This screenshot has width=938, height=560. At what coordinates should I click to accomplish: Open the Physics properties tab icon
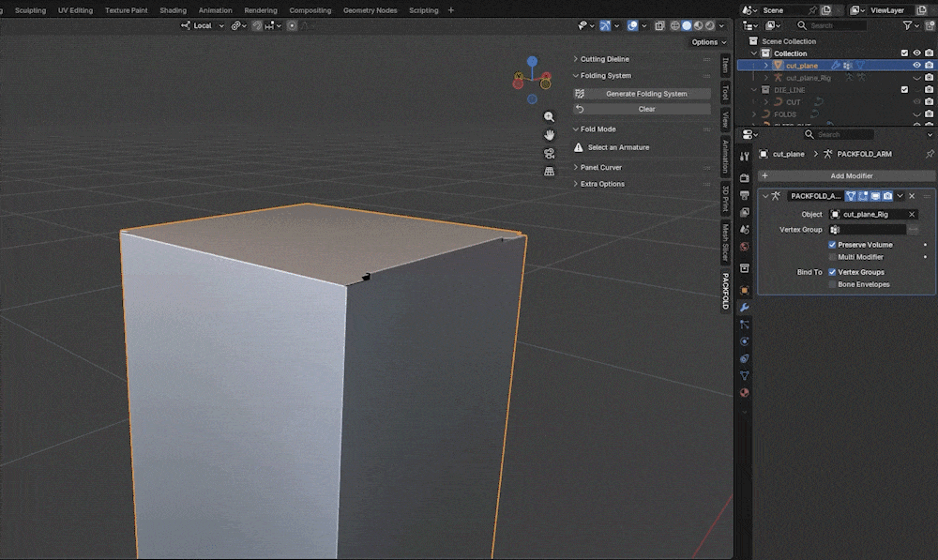(744, 341)
